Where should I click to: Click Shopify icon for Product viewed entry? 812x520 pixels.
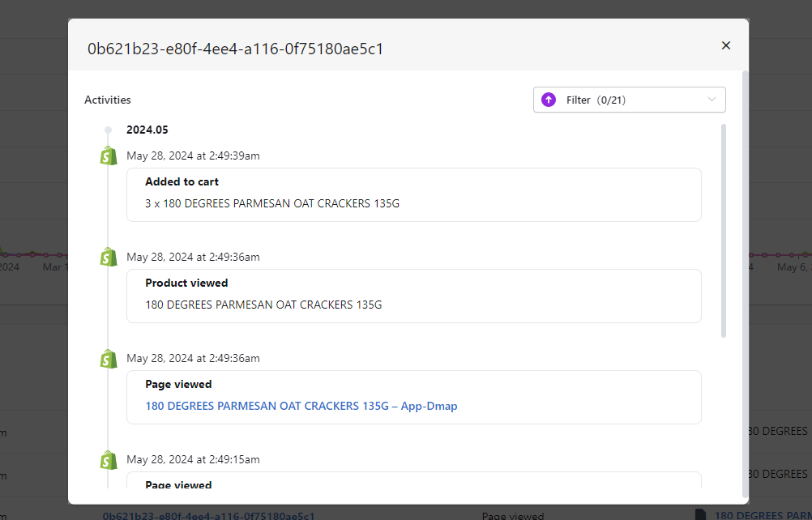click(109, 257)
